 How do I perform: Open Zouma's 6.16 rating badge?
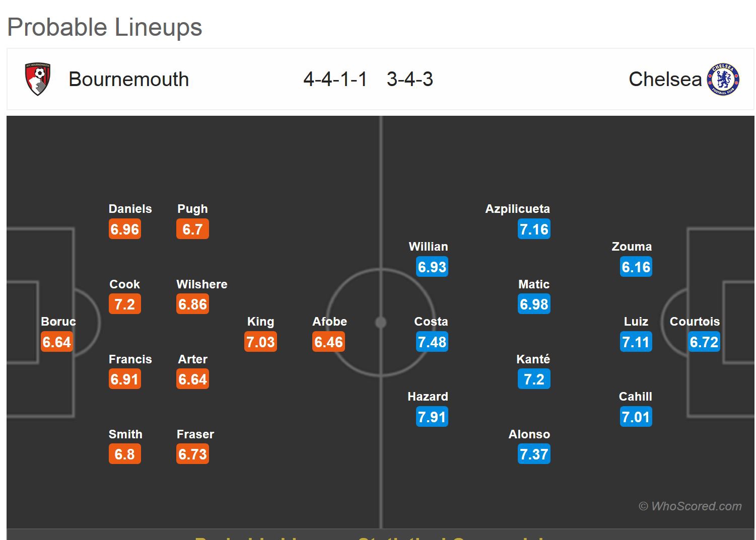[x=636, y=267]
